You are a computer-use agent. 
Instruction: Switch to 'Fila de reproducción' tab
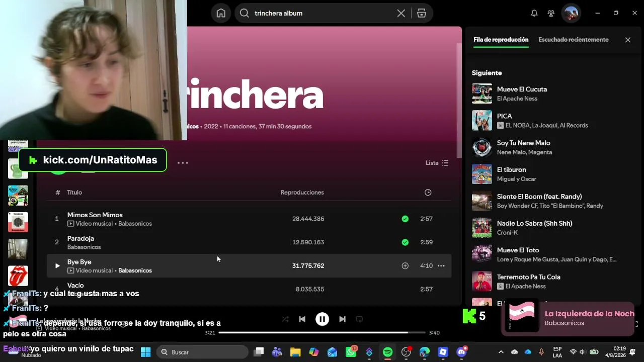pos(501,40)
